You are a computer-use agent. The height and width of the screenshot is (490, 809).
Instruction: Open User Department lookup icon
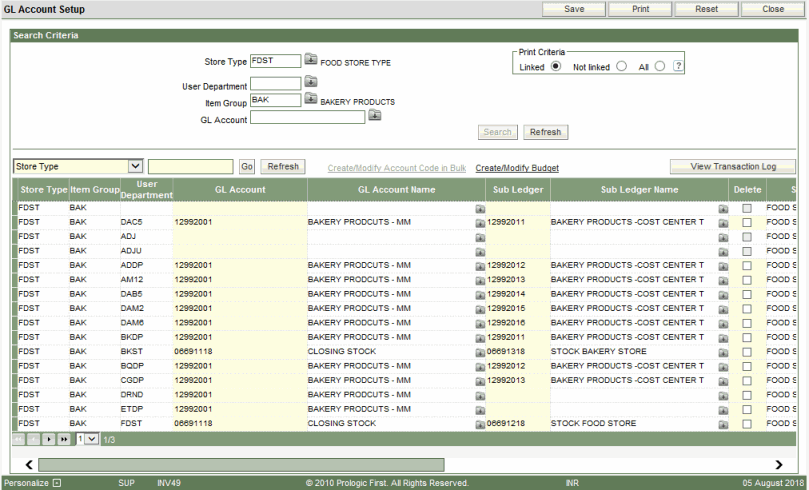[x=311, y=81]
